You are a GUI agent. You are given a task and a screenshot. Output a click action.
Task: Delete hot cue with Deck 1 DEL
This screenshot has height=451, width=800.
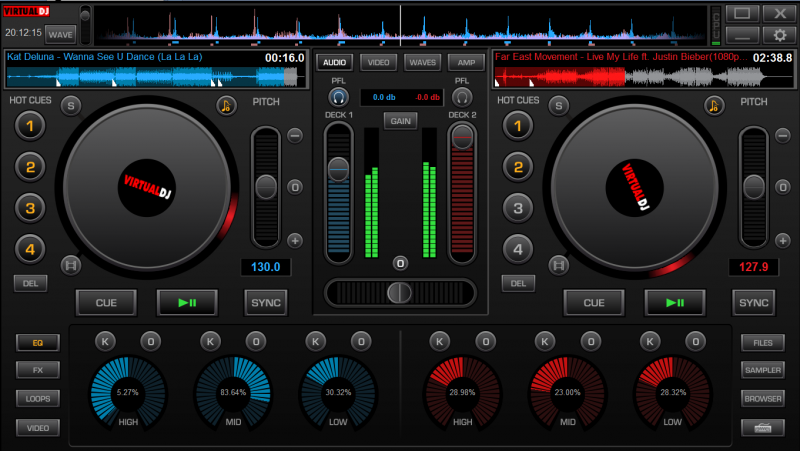click(31, 283)
